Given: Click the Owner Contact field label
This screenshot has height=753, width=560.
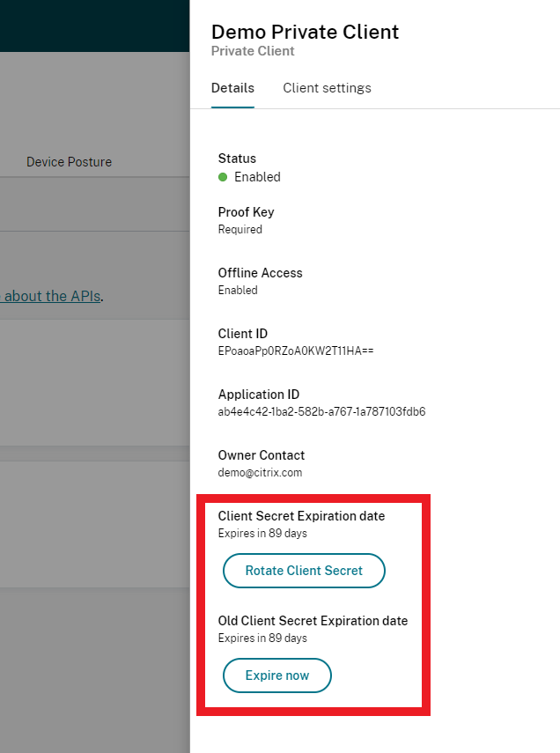Looking at the screenshot, I should (262, 455).
